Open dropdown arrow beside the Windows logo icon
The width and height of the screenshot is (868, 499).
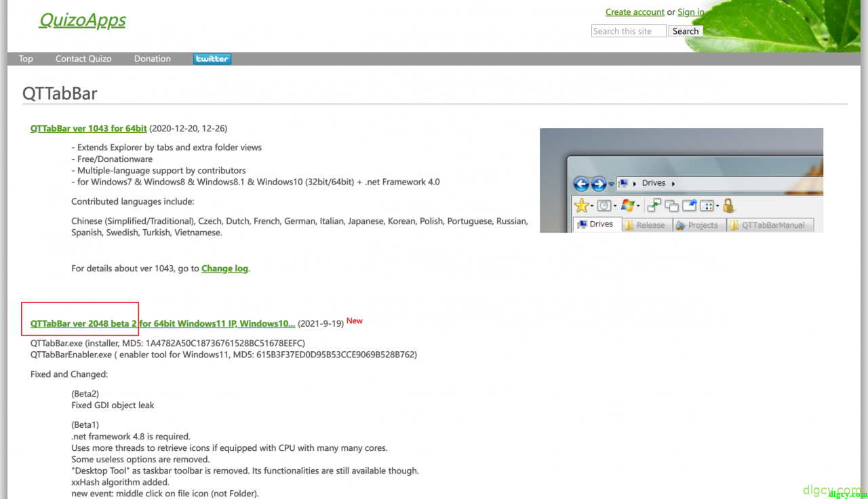637,206
